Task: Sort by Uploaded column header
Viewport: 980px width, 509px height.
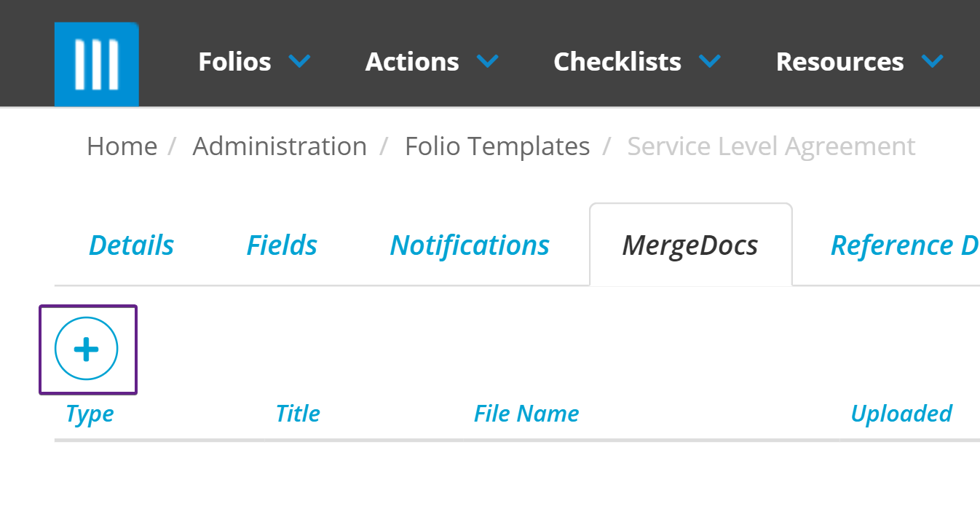Action: [x=901, y=414]
